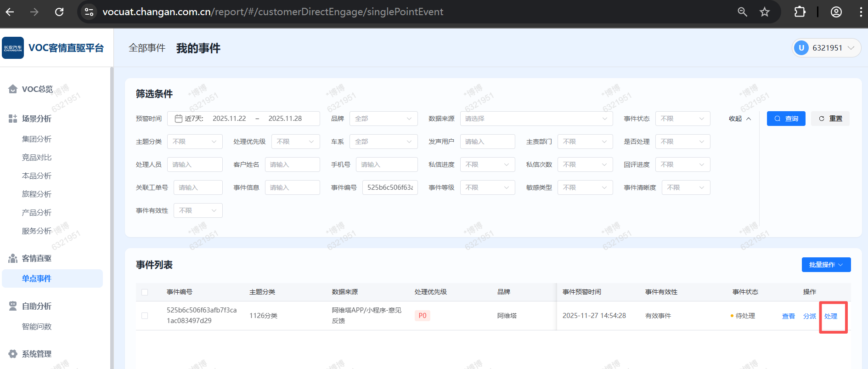Open 竞品对比 in the sidebar

[x=37, y=157]
